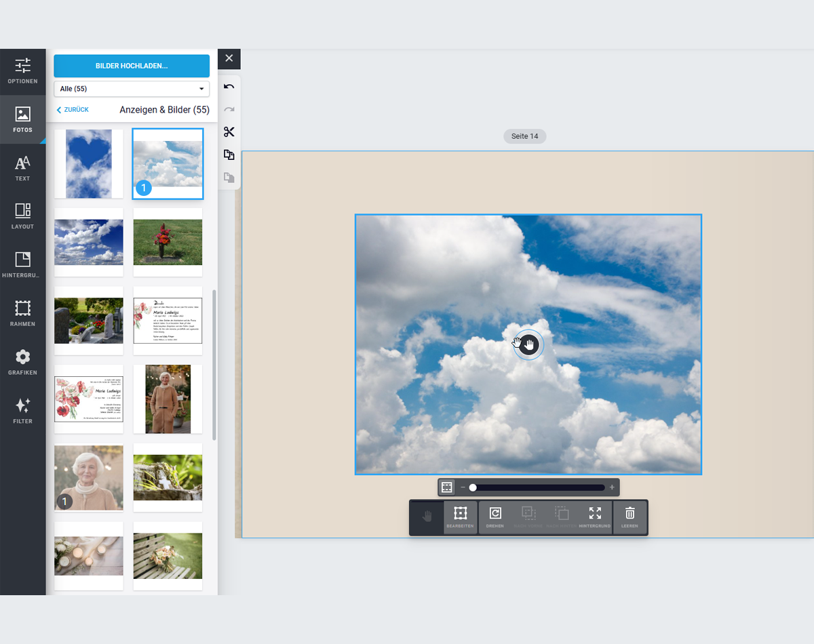Viewport: 814px width, 644px height.
Task: Click the Bilder hochladen button
Action: [x=132, y=66]
